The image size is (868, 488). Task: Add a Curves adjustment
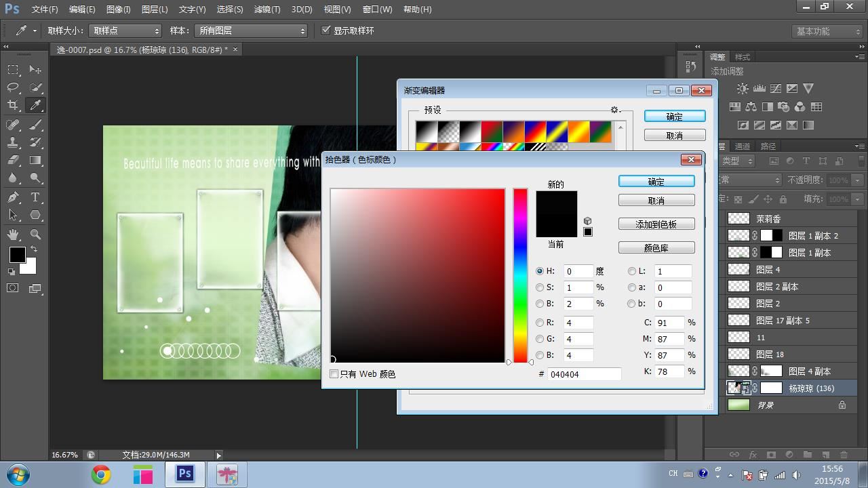(776, 89)
